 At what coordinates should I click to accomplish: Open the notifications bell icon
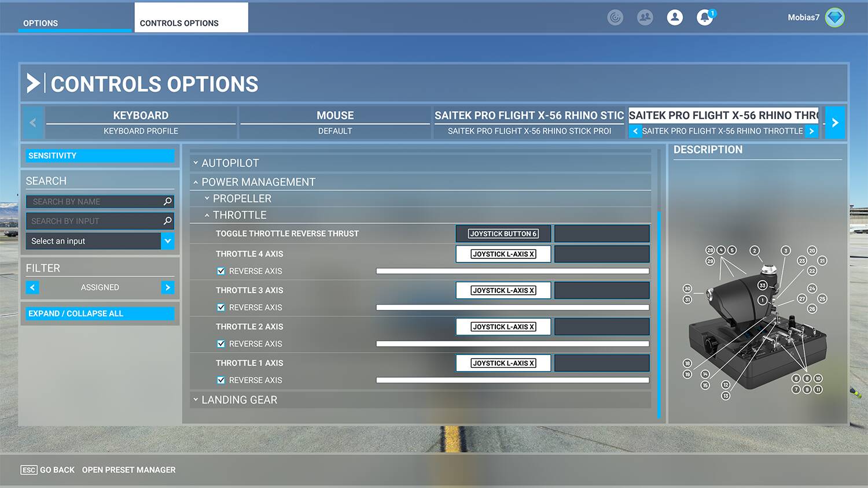(x=705, y=18)
